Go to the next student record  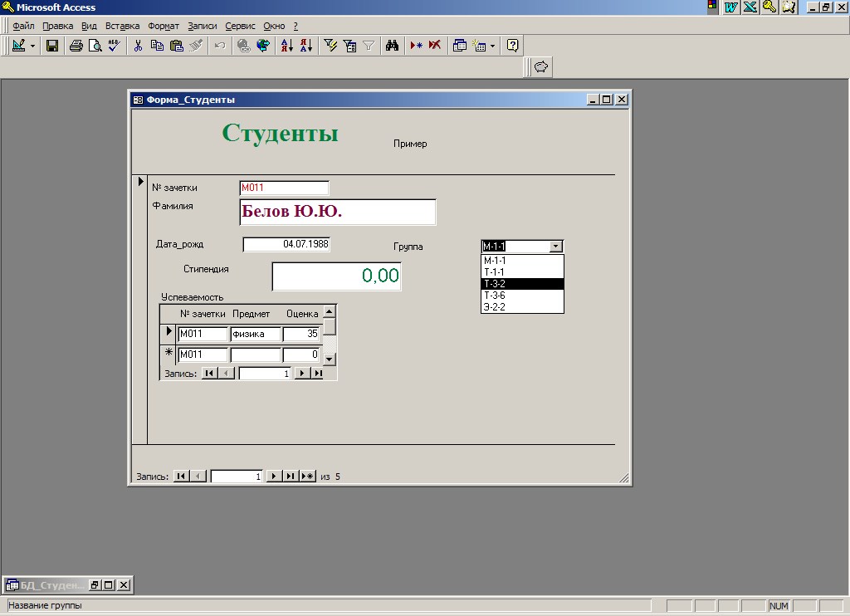coord(273,477)
